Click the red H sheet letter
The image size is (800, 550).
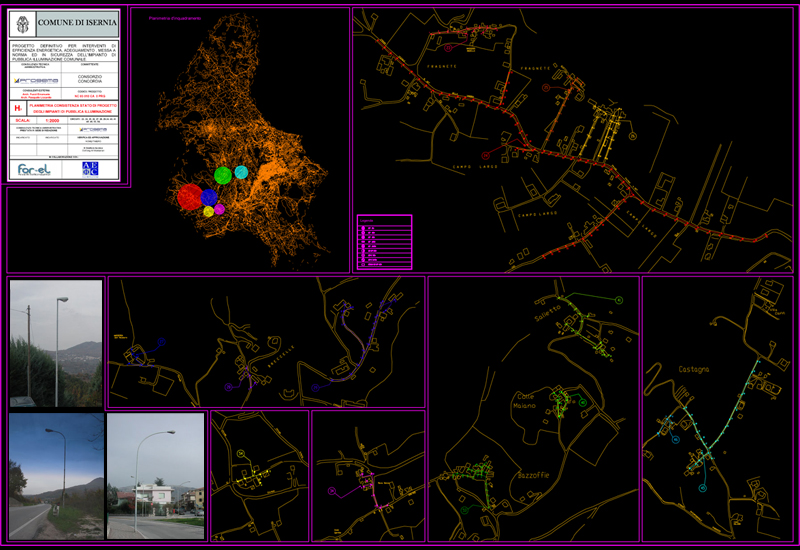17,108
